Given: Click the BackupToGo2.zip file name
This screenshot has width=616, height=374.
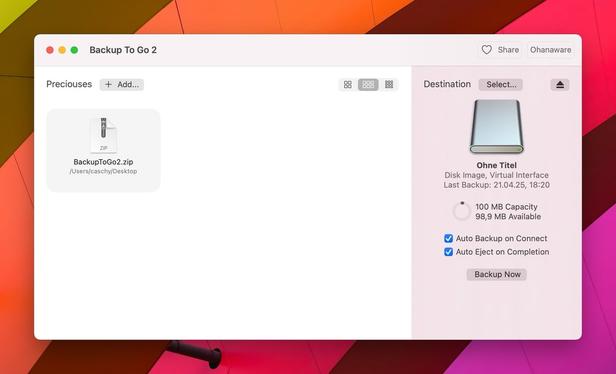Looking at the screenshot, I should (x=103, y=162).
